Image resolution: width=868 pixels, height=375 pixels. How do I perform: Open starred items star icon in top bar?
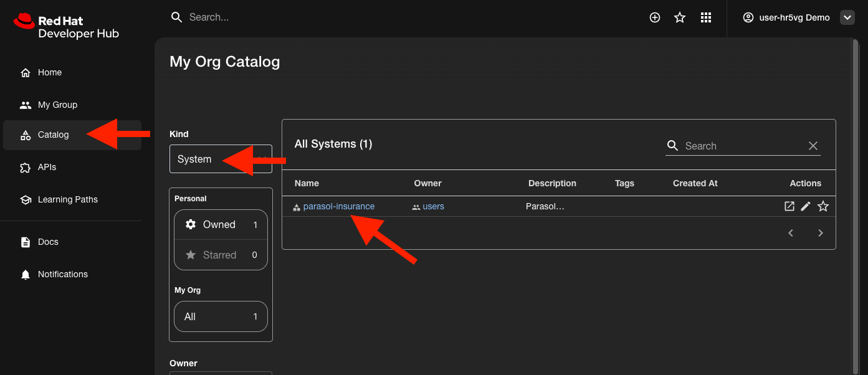click(680, 17)
